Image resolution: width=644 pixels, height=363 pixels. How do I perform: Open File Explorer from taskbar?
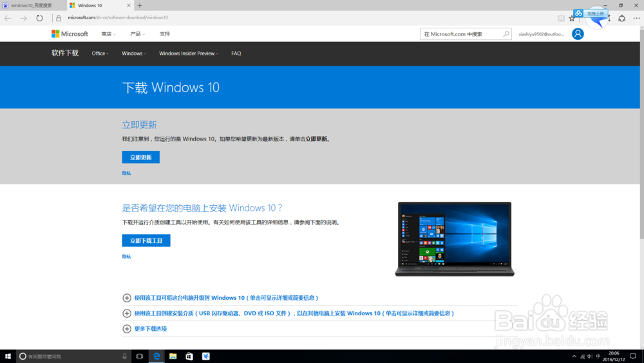coord(173,356)
